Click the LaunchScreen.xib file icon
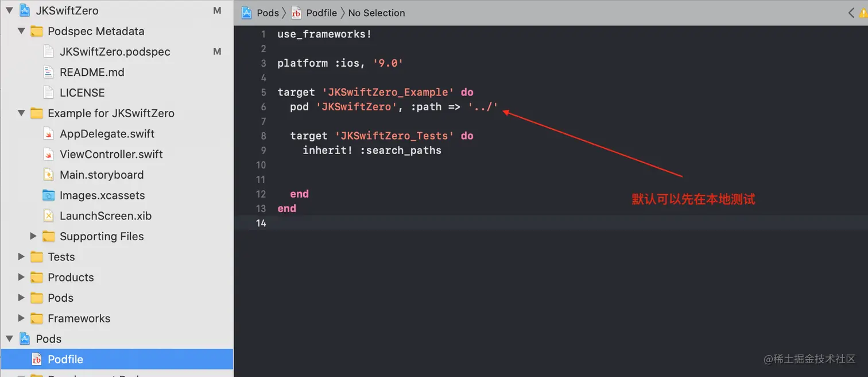Image resolution: width=868 pixels, height=377 pixels. coord(49,216)
